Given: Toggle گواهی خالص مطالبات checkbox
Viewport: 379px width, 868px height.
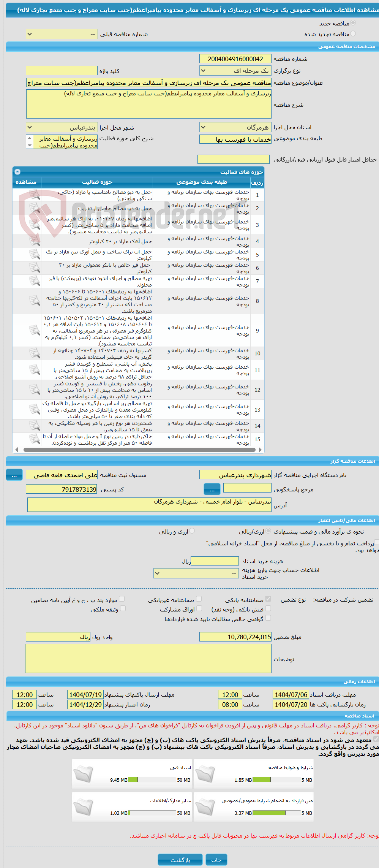Looking at the screenshot, I should 268,618.
